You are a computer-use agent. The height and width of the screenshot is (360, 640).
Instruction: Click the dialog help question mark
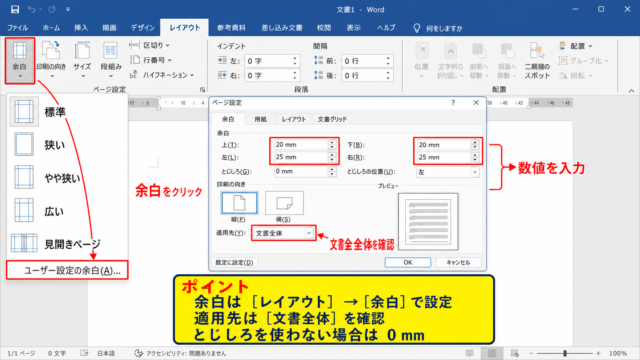point(453,102)
